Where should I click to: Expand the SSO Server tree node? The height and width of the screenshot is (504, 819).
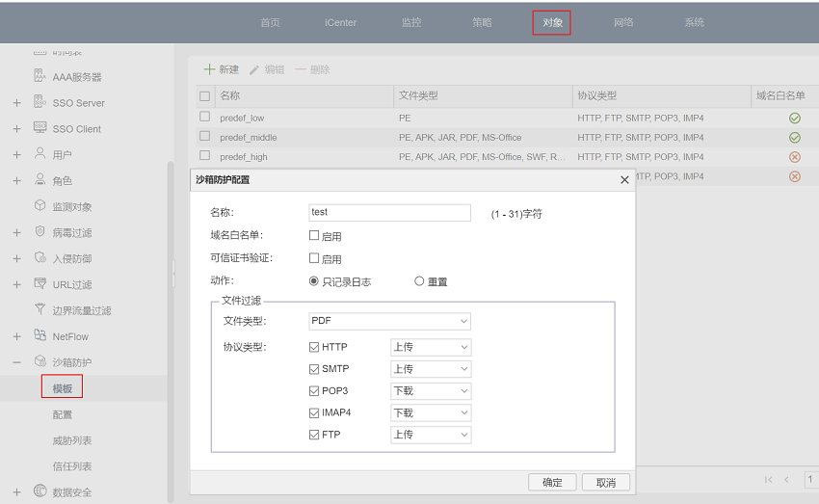coord(16,103)
